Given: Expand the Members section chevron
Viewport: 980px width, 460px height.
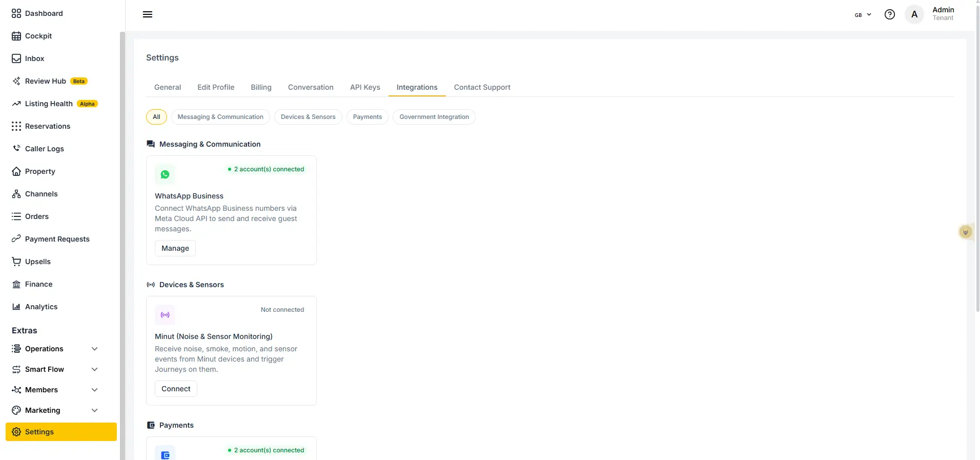Looking at the screenshot, I should (x=94, y=390).
